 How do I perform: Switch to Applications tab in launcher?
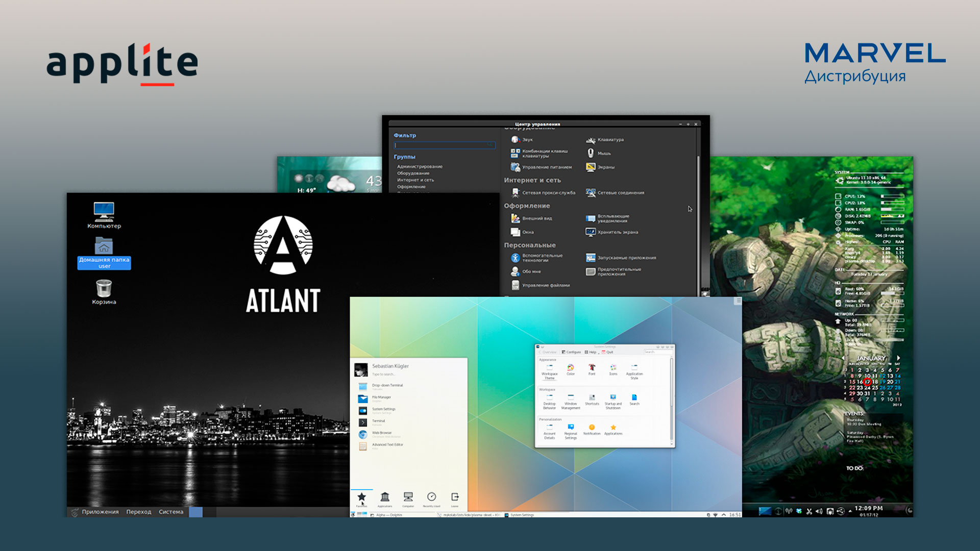pyautogui.click(x=385, y=499)
